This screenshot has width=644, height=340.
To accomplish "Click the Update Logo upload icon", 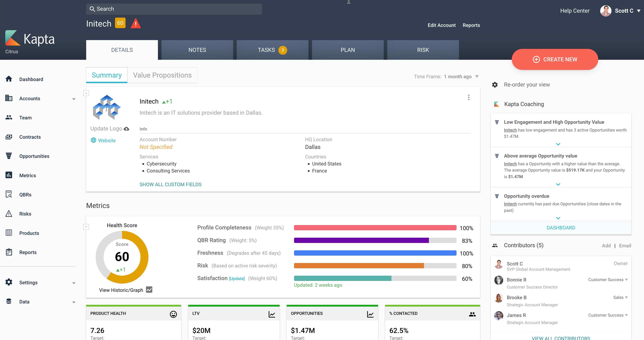I will coord(127,129).
